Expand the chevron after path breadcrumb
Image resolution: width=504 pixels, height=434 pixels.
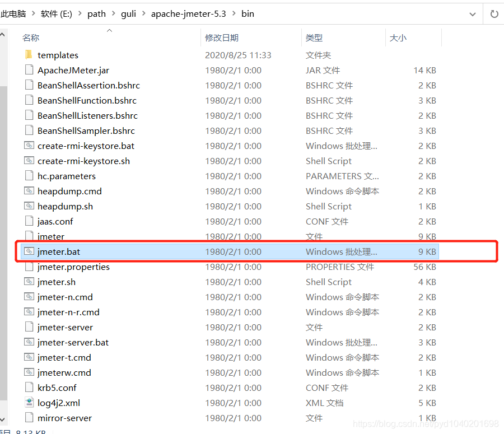(114, 13)
